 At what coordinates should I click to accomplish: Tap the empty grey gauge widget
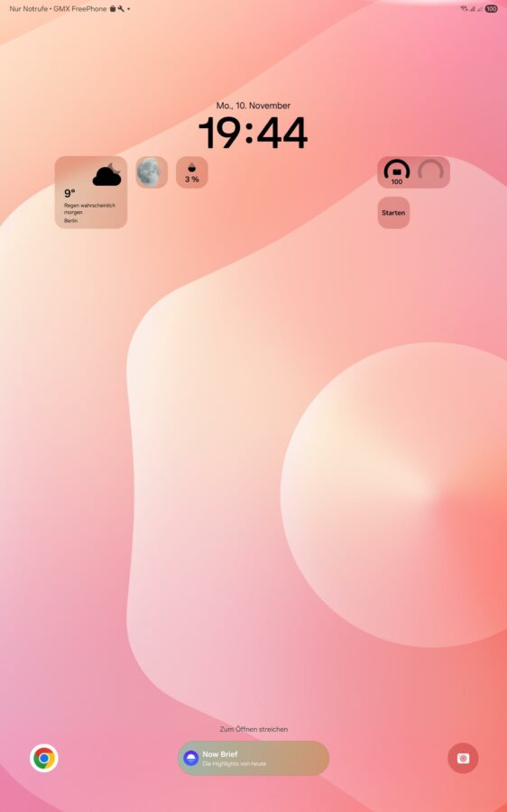tap(431, 171)
